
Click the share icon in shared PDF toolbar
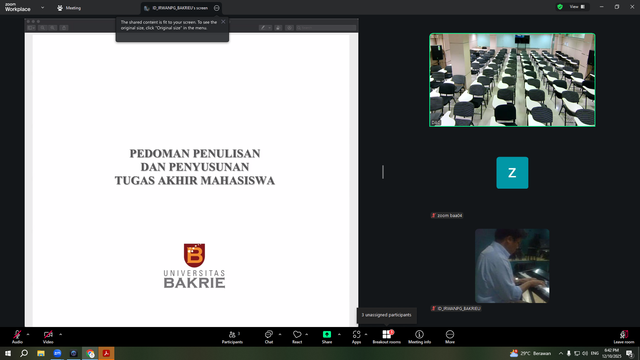point(64,28)
